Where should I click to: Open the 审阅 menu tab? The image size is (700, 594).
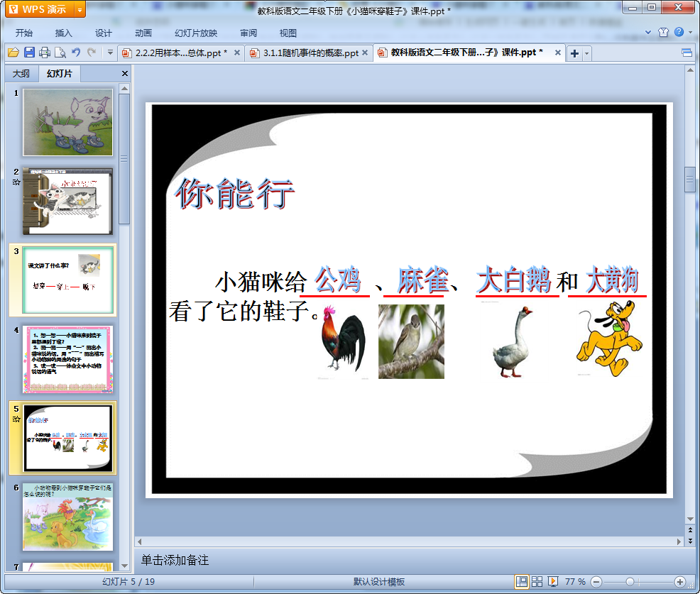tap(248, 33)
